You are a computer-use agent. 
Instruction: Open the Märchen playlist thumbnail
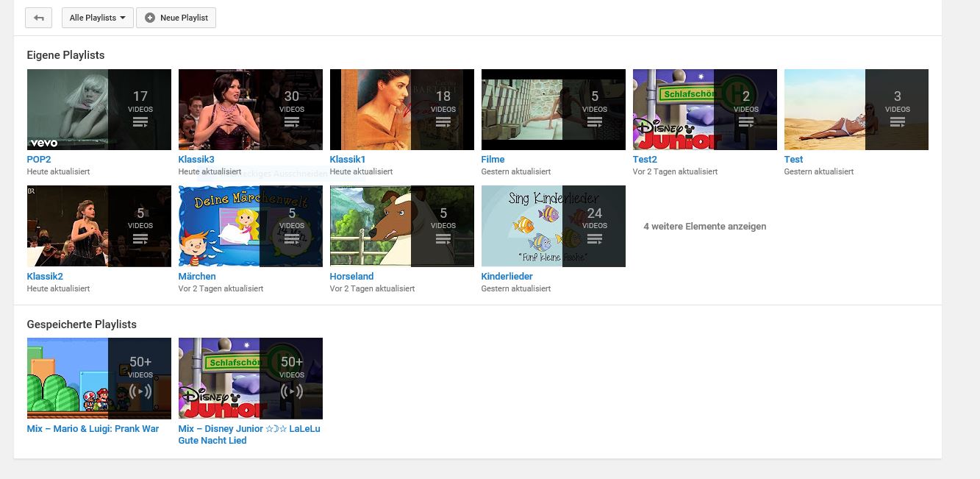point(251,226)
